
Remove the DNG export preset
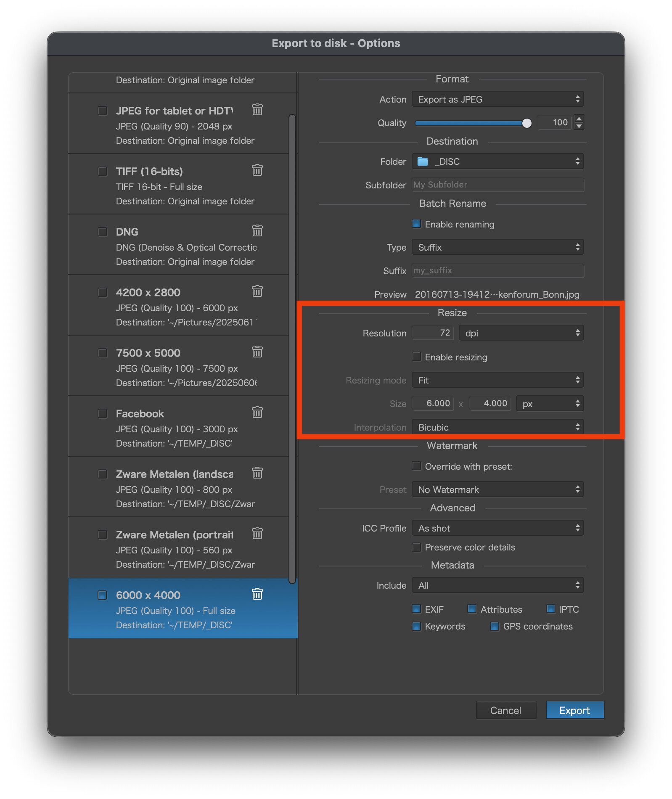(x=257, y=231)
